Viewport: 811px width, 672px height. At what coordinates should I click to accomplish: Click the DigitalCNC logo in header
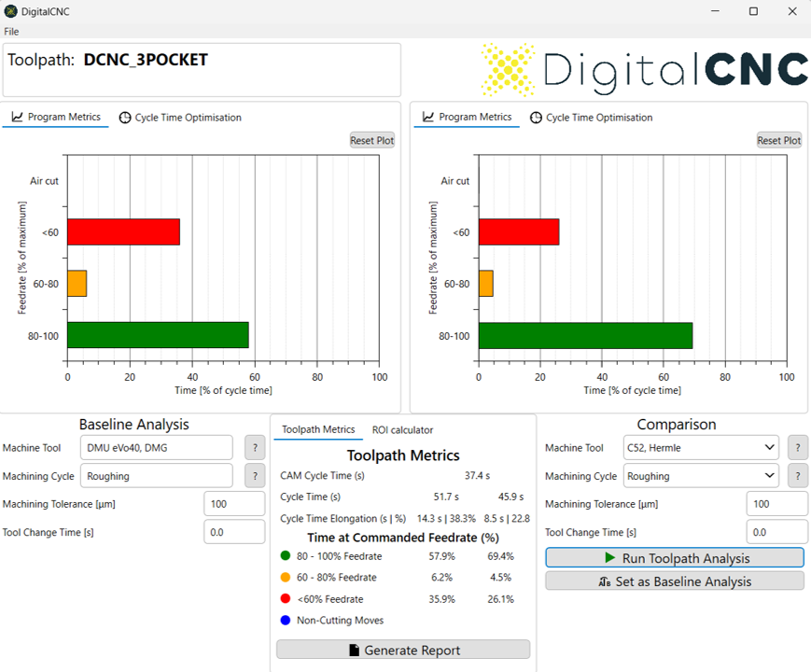644,70
